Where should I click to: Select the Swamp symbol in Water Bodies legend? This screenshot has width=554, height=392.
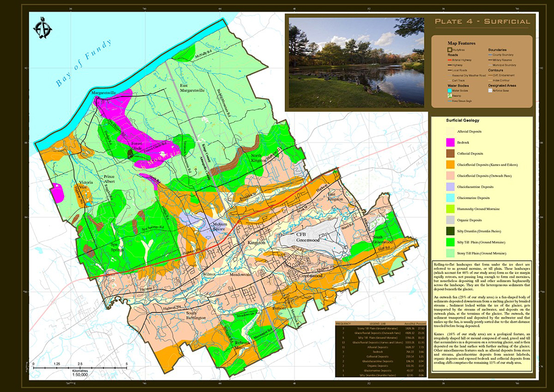[450, 95]
